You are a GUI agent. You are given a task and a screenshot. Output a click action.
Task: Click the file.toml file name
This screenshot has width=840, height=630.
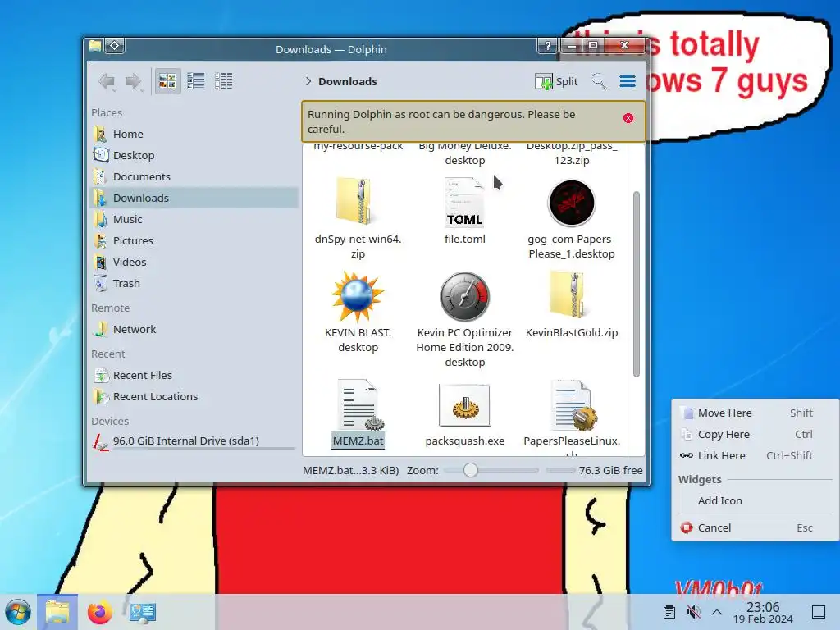tap(464, 239)
